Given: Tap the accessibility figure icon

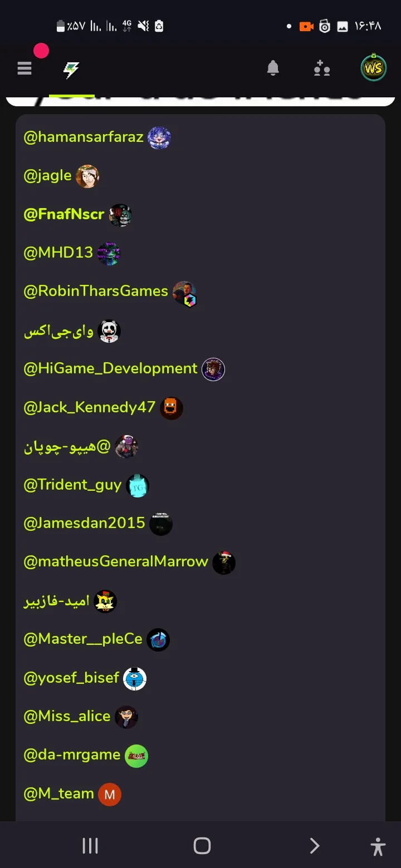Looking at the screenshot, I should click(378, 846).
